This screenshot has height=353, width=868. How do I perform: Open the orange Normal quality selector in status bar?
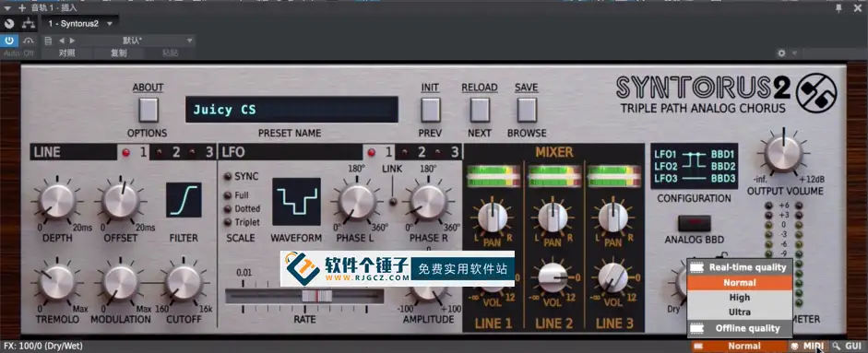click(739, 347)
